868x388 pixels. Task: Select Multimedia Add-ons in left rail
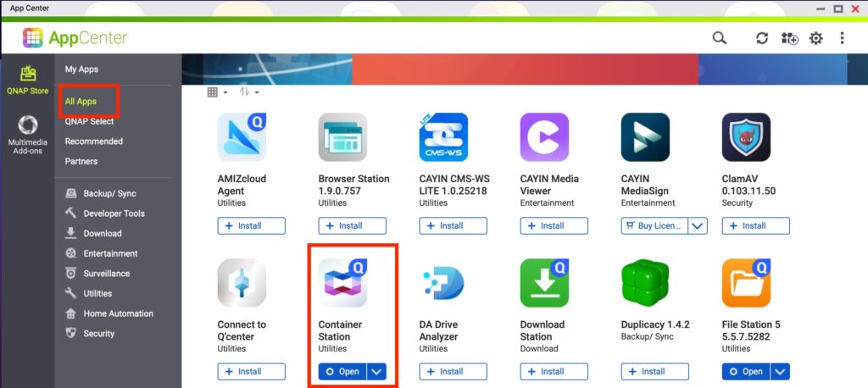pos(28,135)
